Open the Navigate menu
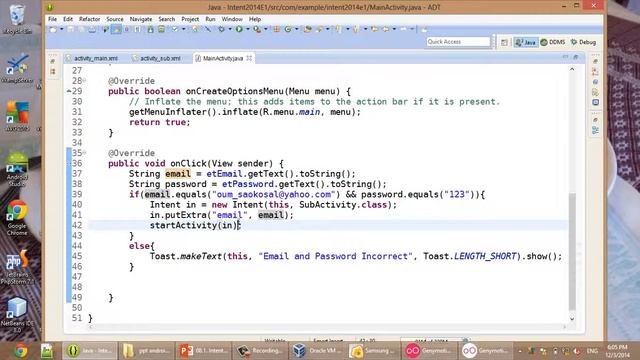The image size is (640, 360). [x=141, y=19]
